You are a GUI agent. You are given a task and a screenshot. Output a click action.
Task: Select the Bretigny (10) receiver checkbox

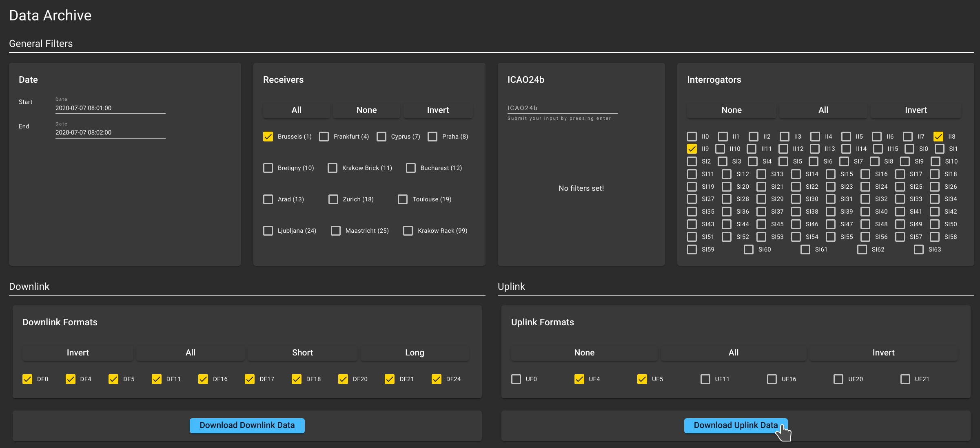tap(268, 168)
